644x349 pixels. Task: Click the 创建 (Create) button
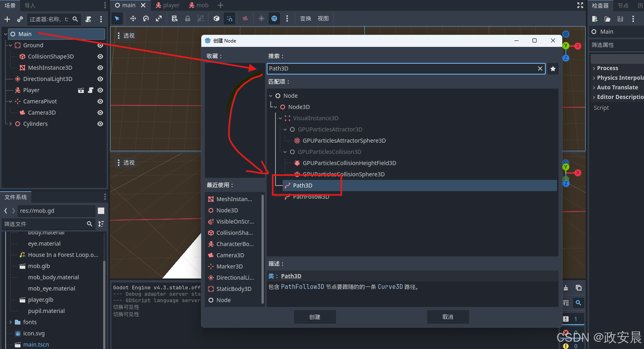(x=315, y=317)
